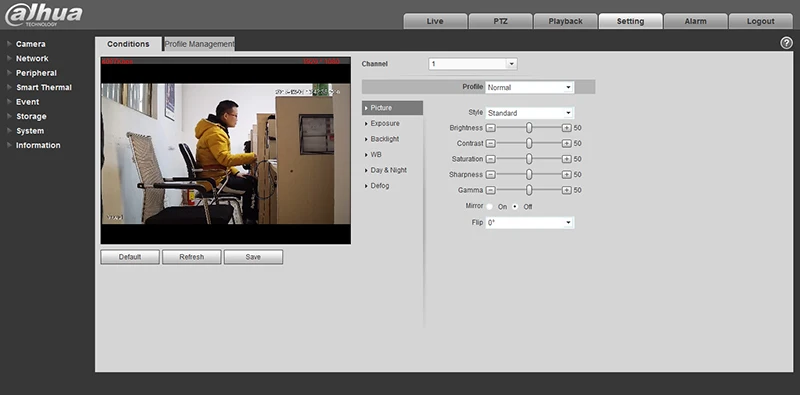The width and height of the screenshot is (800, 395).
Task: Decrease Gamma with the minus button
Action: click(x=490, y=190)
